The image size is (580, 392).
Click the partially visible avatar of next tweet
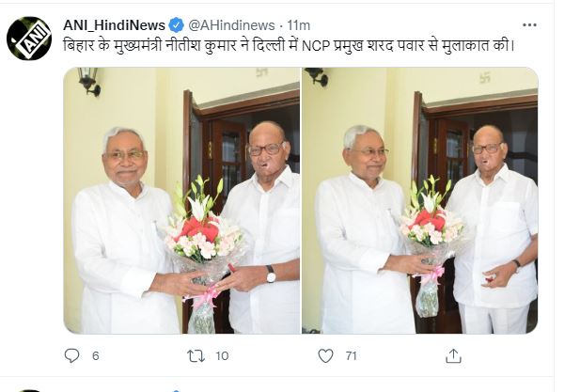29,390
